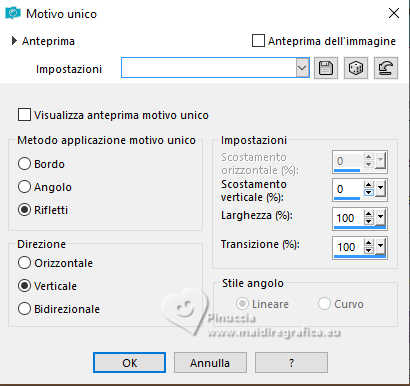Screen dimensions: 410x386
Task: Select the Bordo radio option
Action: tap(24, 164)
